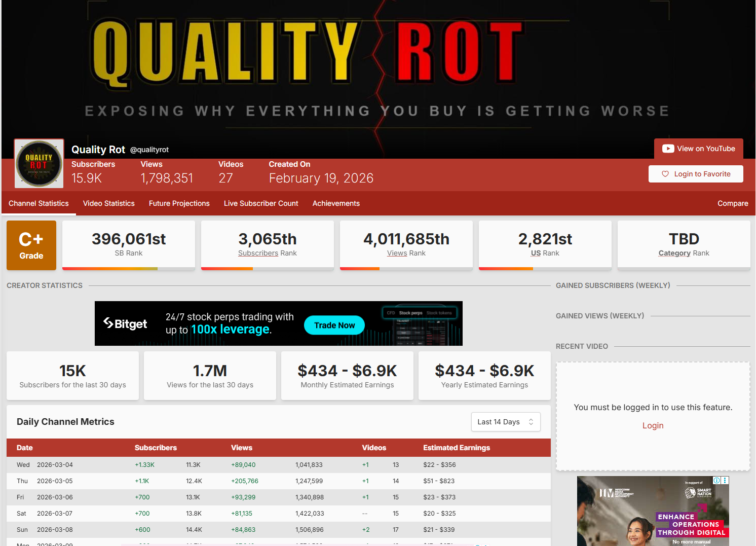The image size is (756, 546).
Task: Go to the Live Subscriber Count tab
Action: 261,203
